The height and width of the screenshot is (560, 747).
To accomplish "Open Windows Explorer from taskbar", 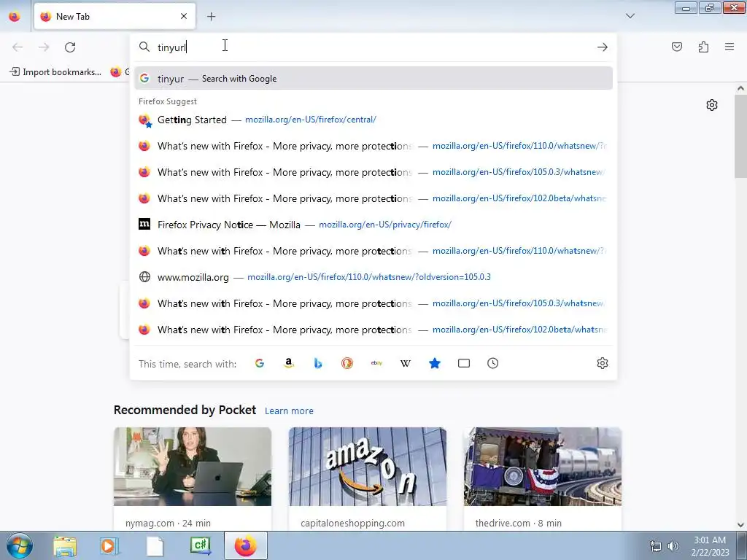I will pyautogui.click(x=65, y=545).
